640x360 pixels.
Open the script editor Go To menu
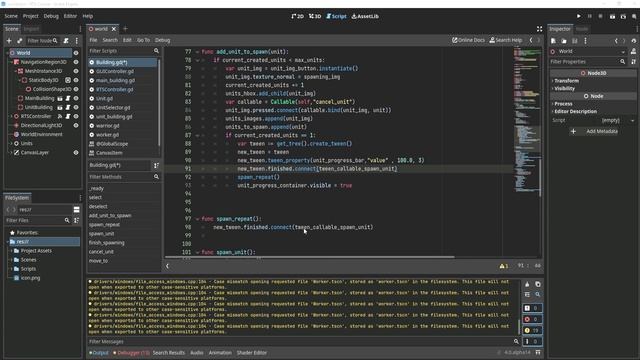pyautogui.click(x=143, y=40)
